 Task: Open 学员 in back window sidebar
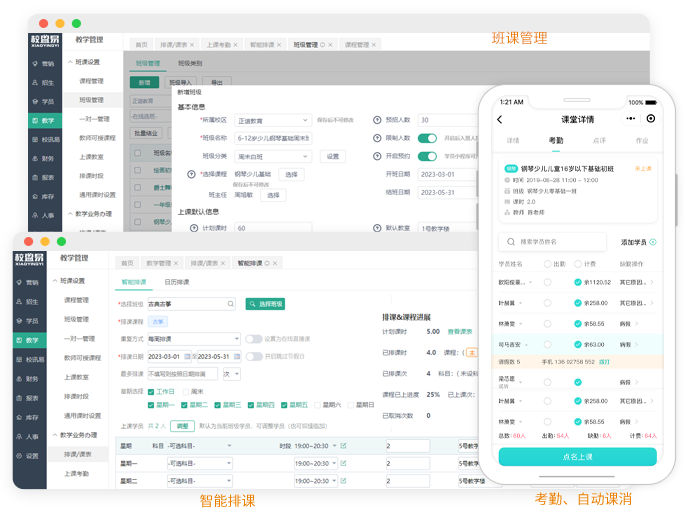tap(44, 102)
